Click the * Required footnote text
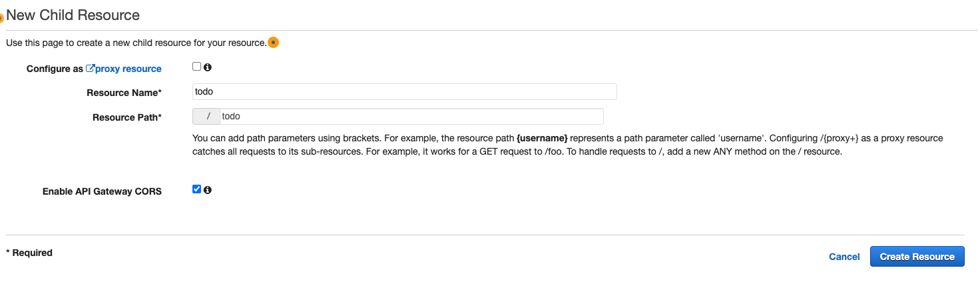Screen dimensions: 980x294 tap(29, 253)
